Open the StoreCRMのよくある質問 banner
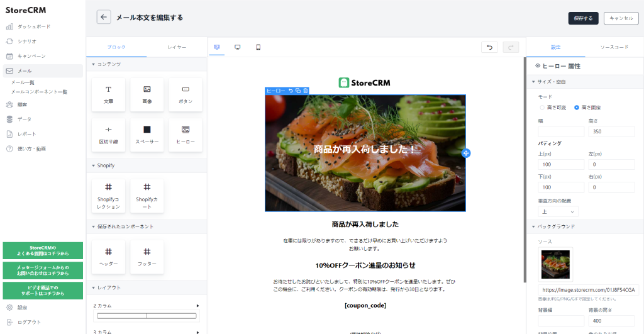The height and width of the screenshot is (334, 644). [x=43, y=250]
